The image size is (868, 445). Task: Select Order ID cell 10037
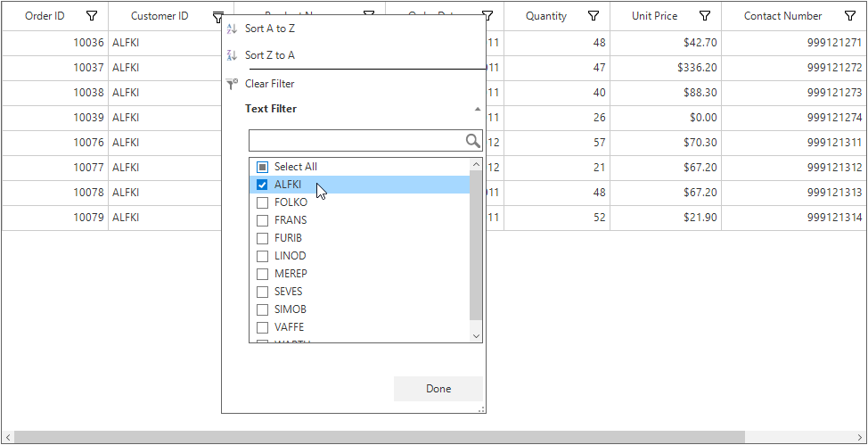point(54,68)
